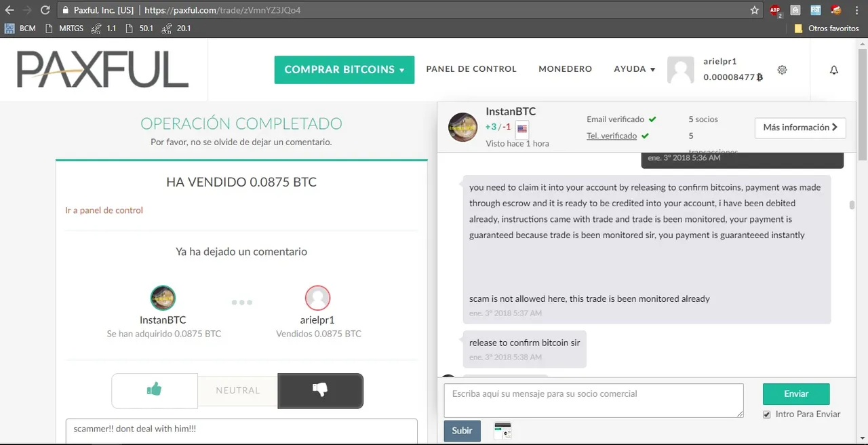Click the arielpr1 avatar in trade summary

318,298
